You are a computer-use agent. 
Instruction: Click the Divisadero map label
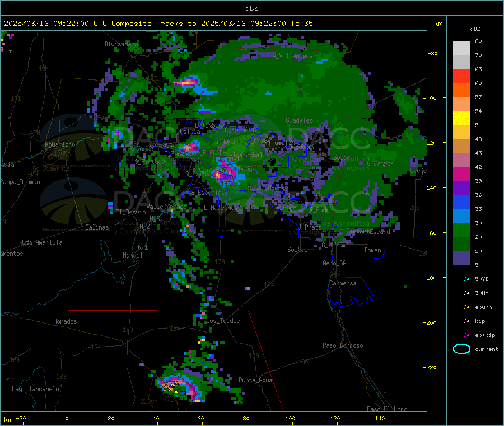[x=121, y=44]
